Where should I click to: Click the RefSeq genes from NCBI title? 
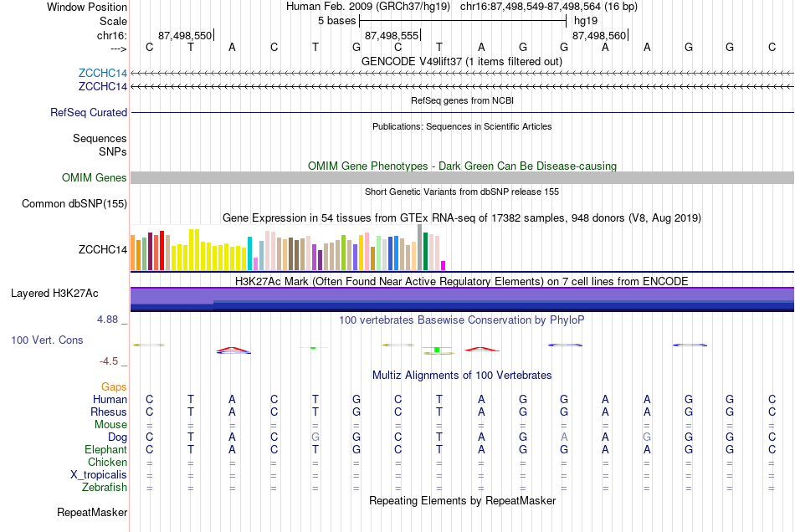[463, 100]
